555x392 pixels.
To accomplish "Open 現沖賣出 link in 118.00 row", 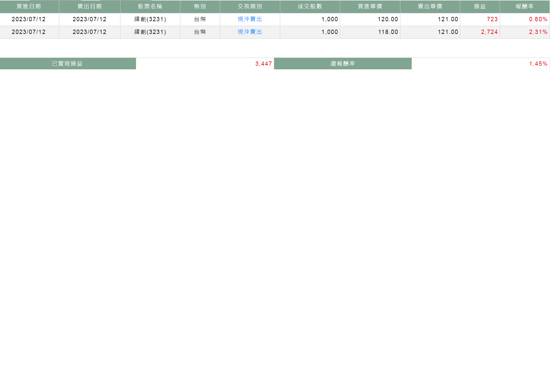I will pyautogui.click(x=250, y=32).
